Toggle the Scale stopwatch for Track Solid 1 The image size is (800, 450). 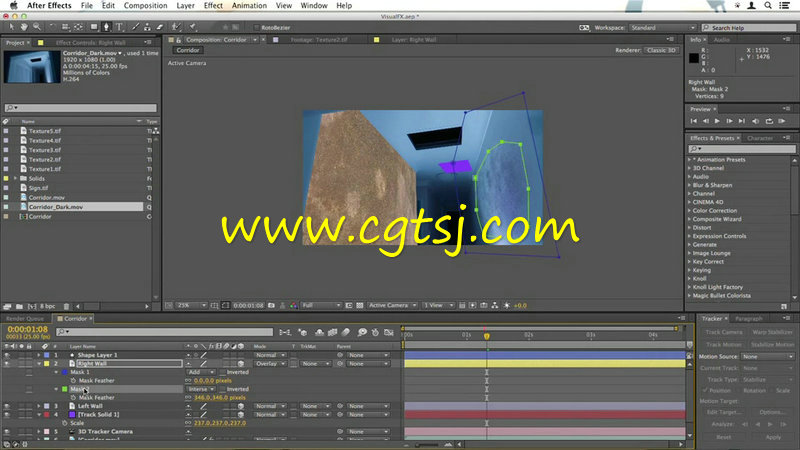65,423
